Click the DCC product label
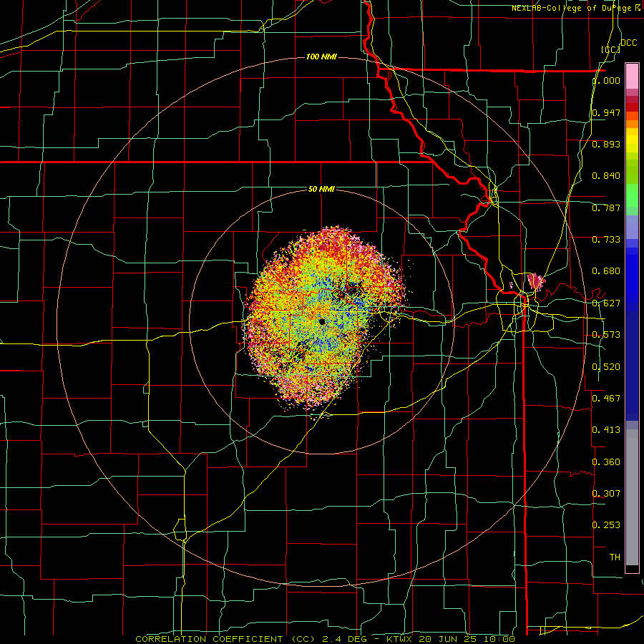 (x=629, y=43)
